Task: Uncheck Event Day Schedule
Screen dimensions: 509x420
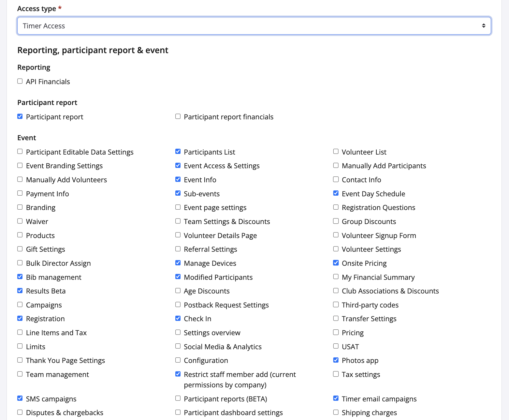Action: tap(336, 193)
